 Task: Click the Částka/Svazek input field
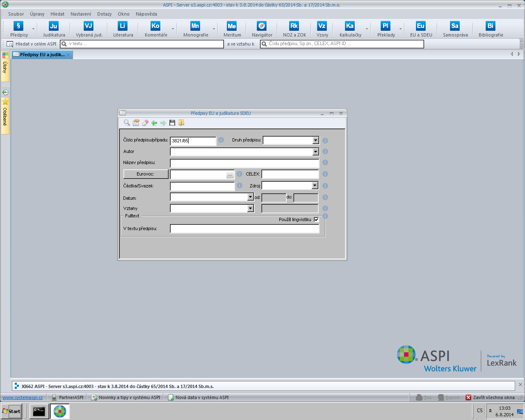pos(202,186)
